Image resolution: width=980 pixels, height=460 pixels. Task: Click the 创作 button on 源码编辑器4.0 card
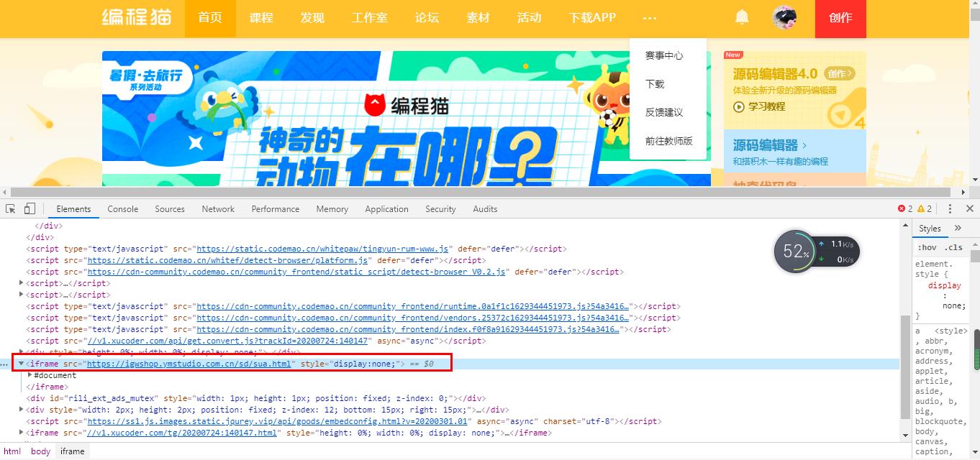(840, 73)
